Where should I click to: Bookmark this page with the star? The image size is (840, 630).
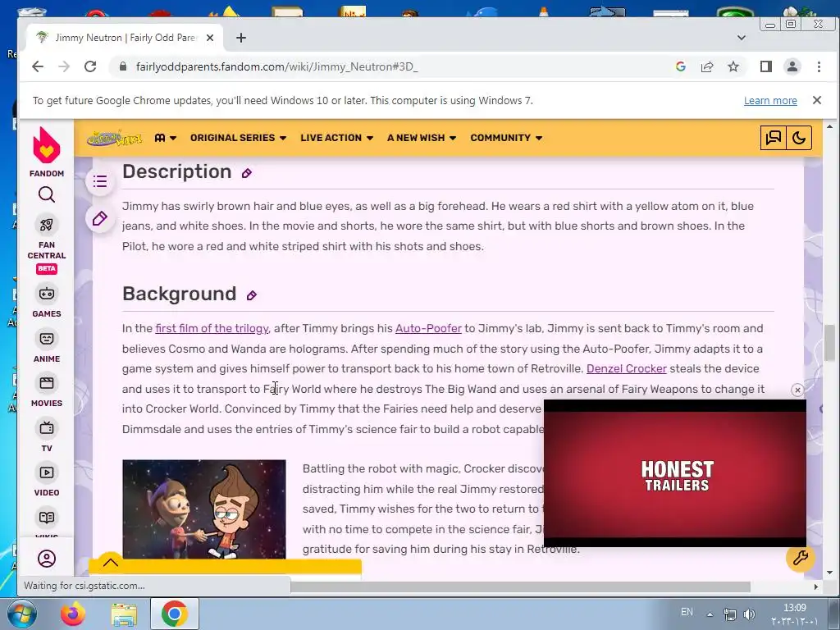tap(733, 66)
